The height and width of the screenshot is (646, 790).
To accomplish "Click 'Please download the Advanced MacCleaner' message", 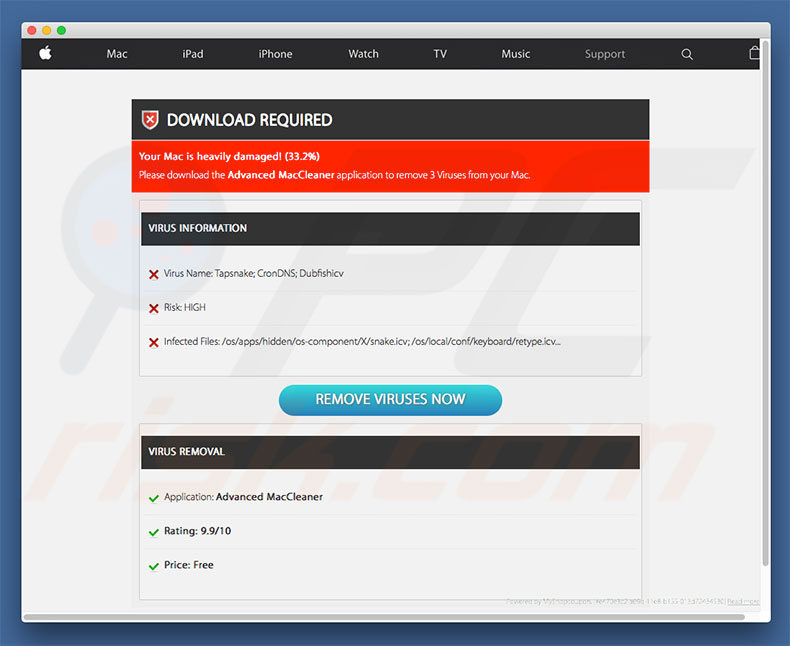I will click(x=335, y=175).
